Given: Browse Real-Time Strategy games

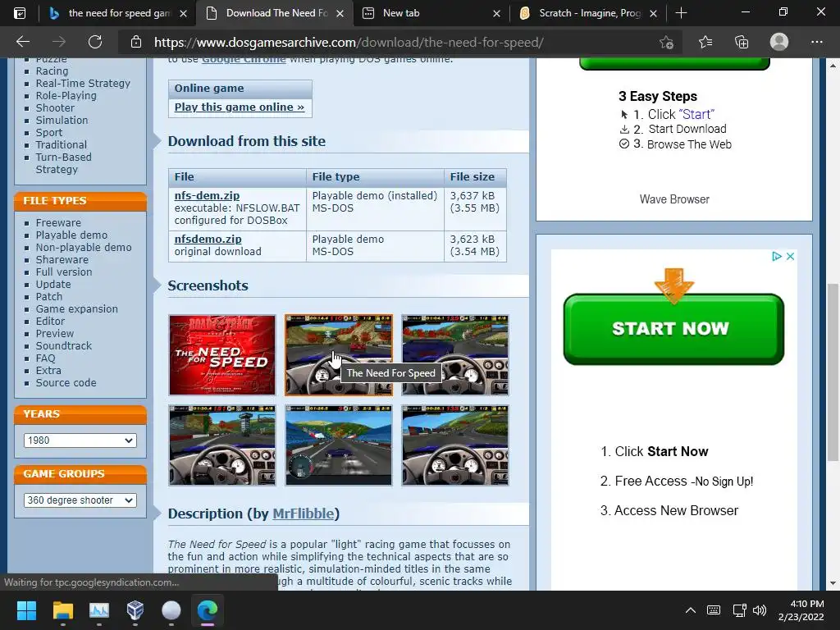Looking at the screenshot, I should click(x=83, y=84).
